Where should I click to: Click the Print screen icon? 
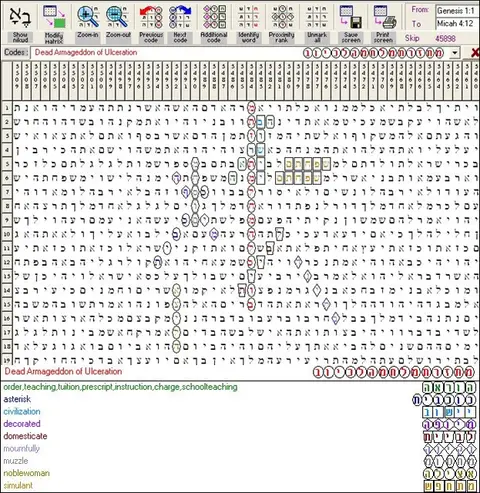(384, 17)
